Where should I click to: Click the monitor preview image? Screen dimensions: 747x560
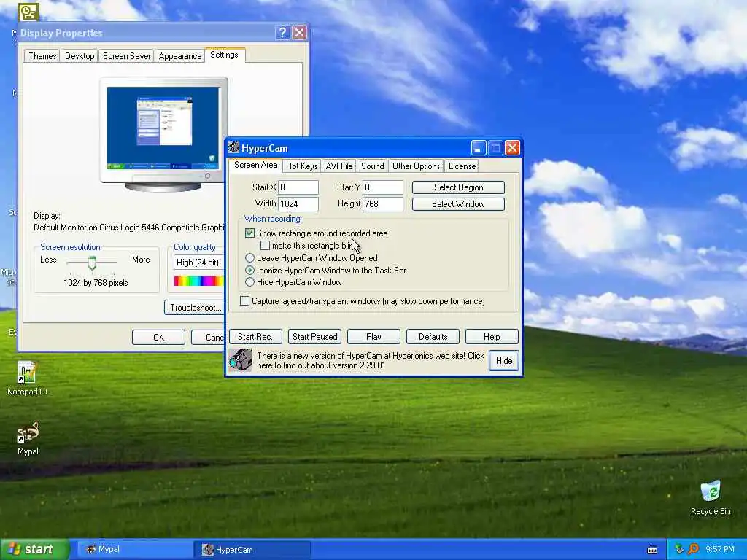(x=163, y=133)
